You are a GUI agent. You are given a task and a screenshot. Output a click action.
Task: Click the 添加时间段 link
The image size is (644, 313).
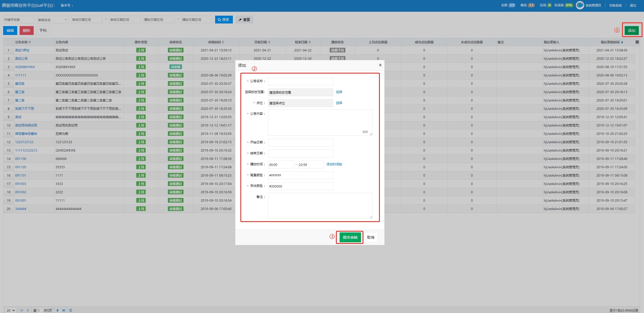click(334, 164)
